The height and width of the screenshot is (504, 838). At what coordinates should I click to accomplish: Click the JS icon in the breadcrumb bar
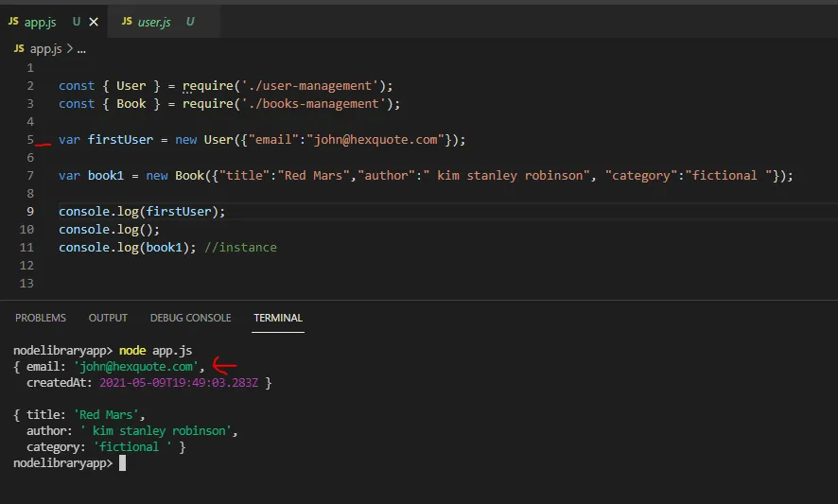tap(19, 48)
